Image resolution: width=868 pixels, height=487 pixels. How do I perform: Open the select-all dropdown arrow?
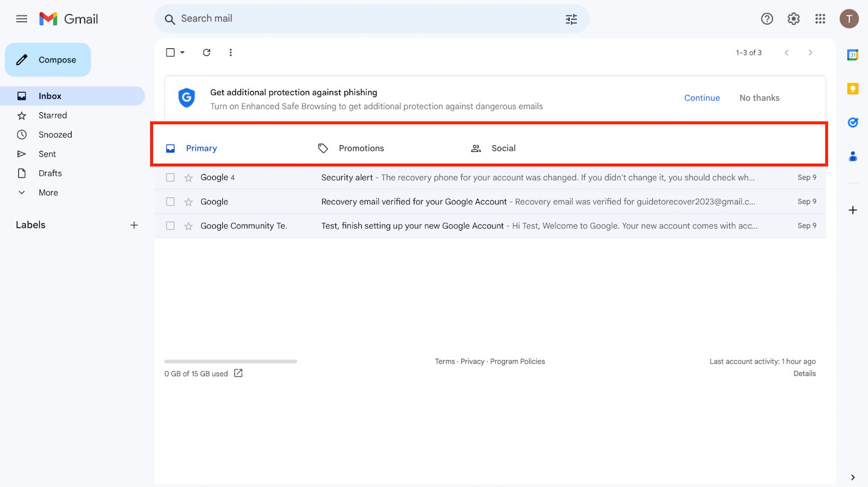click(x=183, y=53)
